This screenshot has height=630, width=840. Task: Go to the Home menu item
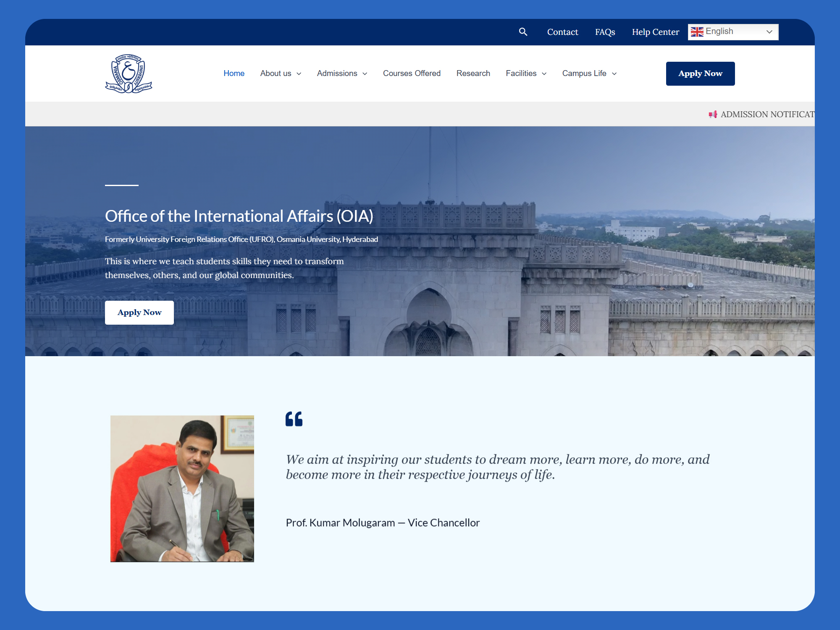coord(234,73)
